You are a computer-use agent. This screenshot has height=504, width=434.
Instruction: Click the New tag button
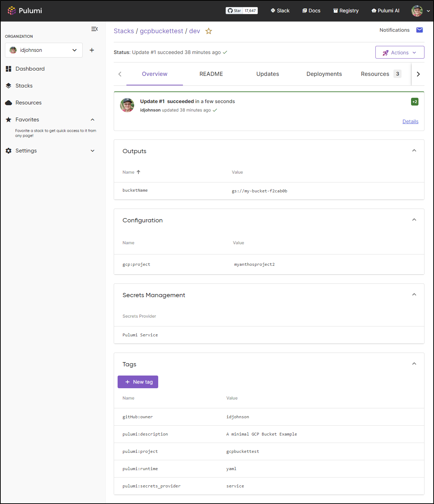138,382
